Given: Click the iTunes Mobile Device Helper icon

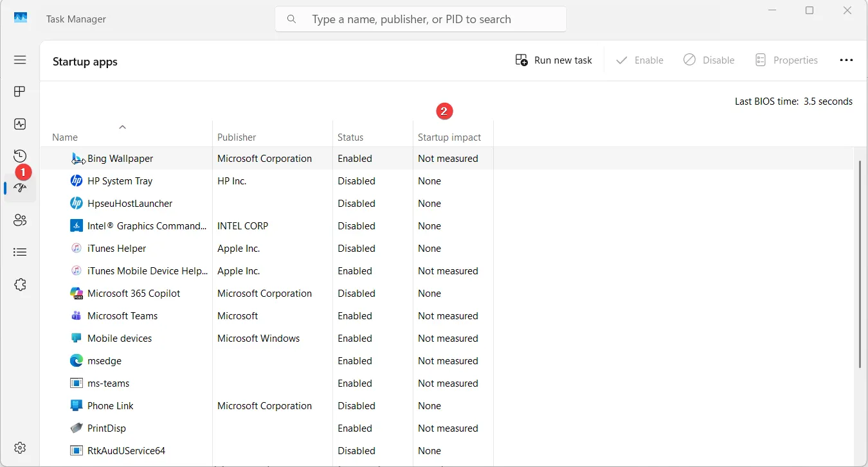Looking at the screenshot, I should [x=77, y=271].
